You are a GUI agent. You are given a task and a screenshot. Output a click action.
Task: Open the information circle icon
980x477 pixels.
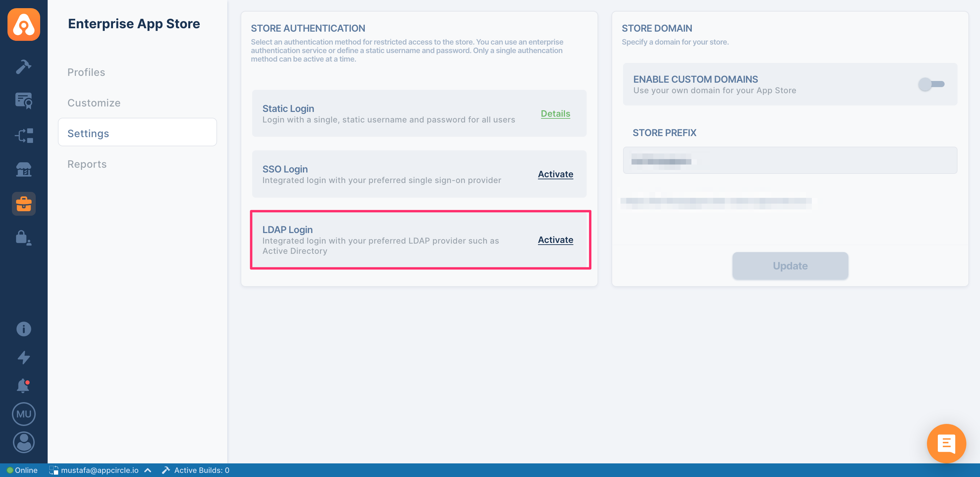(23, 329)
